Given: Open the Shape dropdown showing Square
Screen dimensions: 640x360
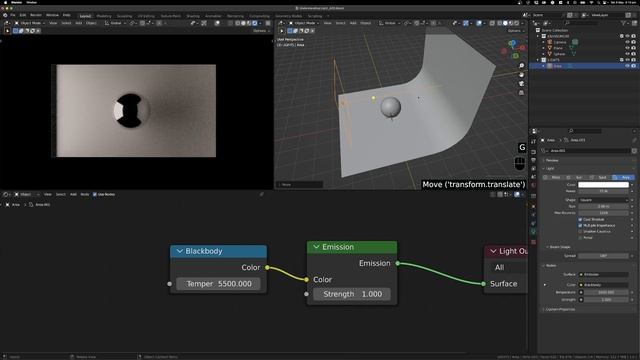Looking at the screenshot, I should (x=603, y=200).
